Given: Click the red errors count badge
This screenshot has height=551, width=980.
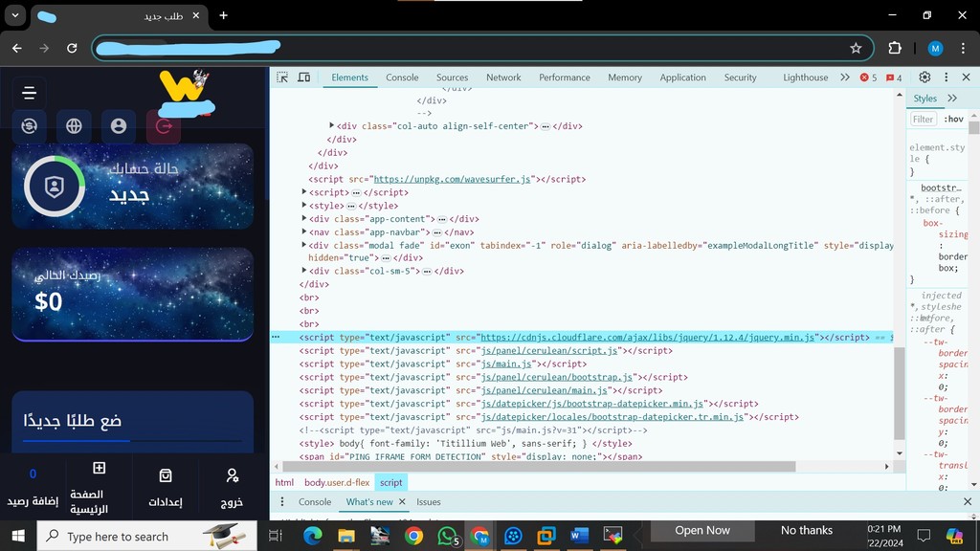Looking at the screenshot, I should (x=868, y=77).
